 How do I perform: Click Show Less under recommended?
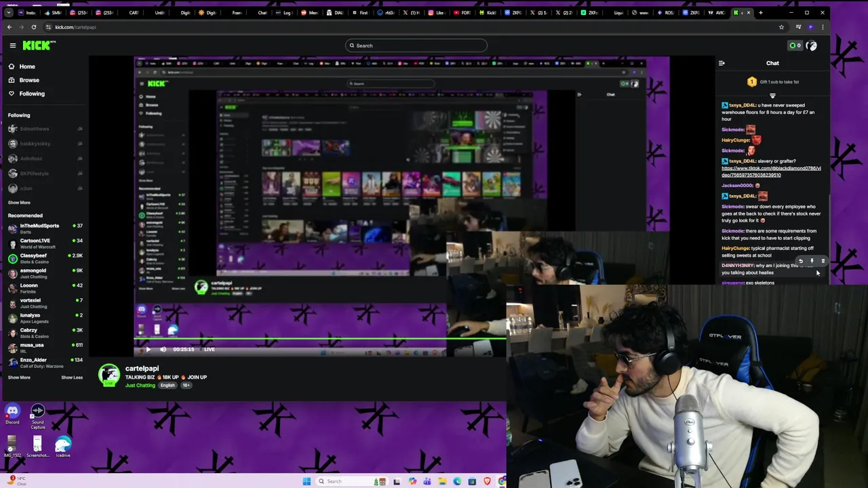point(72,378)
